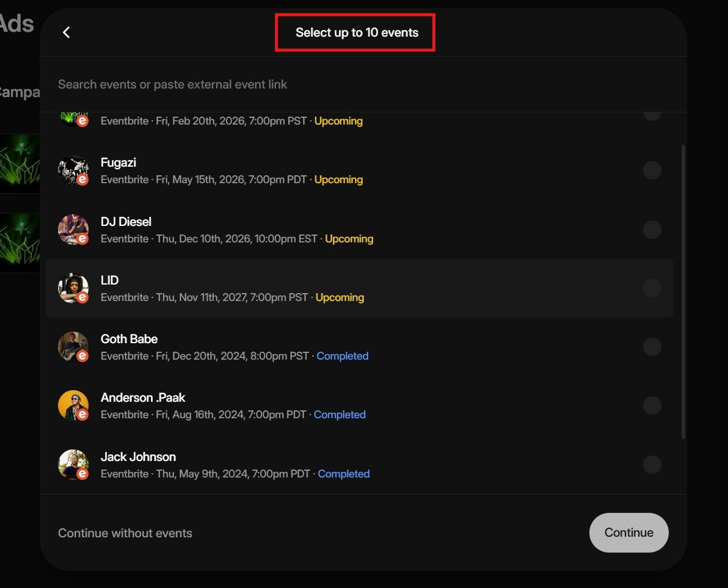Choose Continue without events
The width and height of the screenshot is (728, 588).
(125, 533)
